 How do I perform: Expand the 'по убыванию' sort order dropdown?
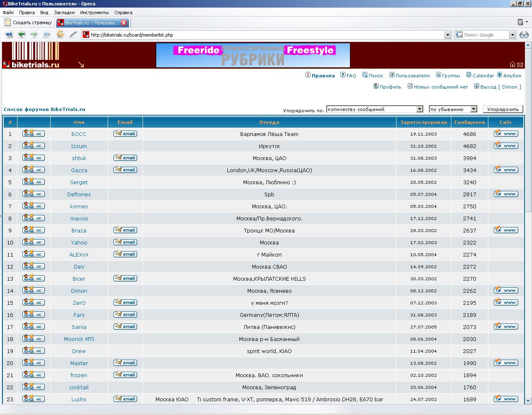point(473,109)
